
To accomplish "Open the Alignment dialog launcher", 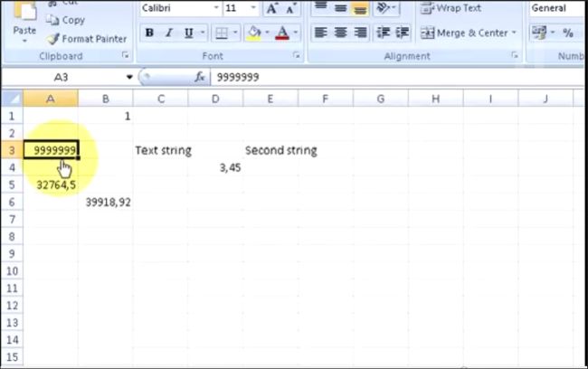I will pyautogui.click(x=515, y=55).
